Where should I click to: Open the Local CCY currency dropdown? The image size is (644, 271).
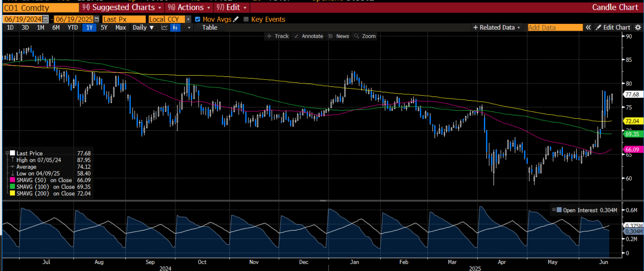click(188, 19)
